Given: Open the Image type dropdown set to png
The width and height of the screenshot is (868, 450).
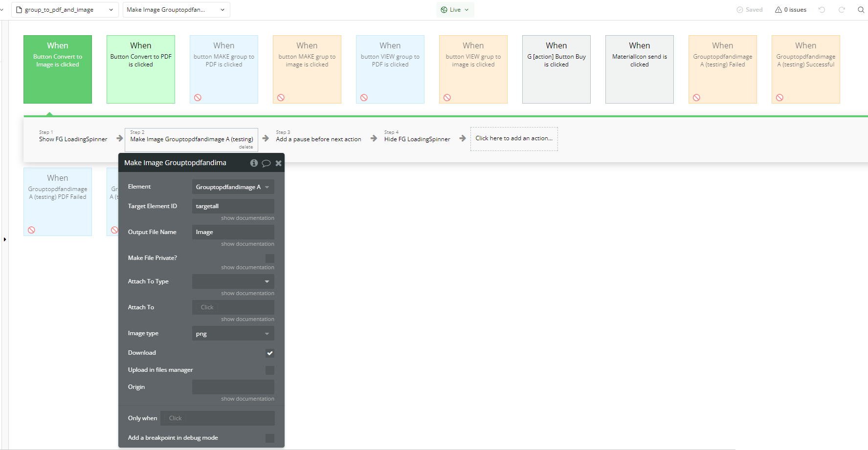Looking at the screenshot, I should (233, 333).
